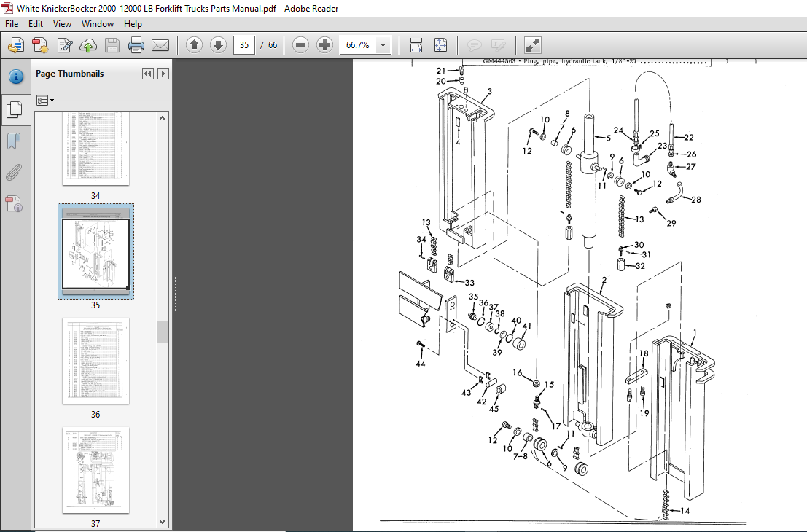Open thumbnail options dropdown menu
The width and height of the screenshot is (807, 532).
pos(44,101)
